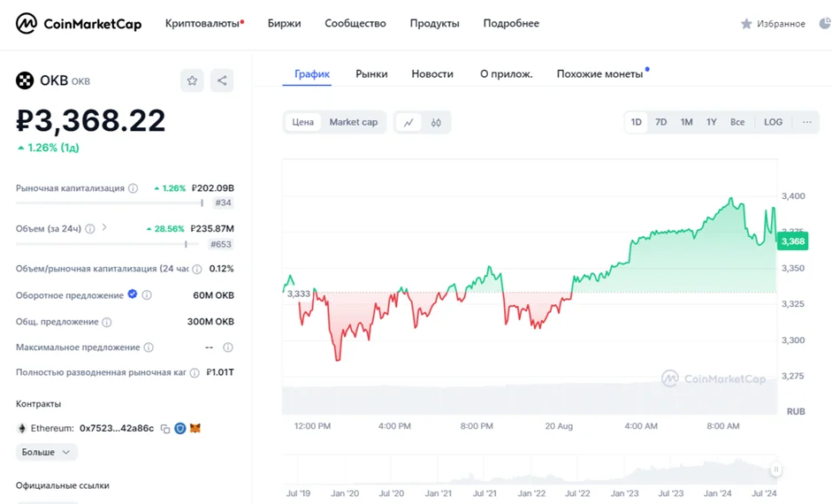832x504 pixels.
Task: Open the share button next to OKB
Action: (x=222, y=80)
